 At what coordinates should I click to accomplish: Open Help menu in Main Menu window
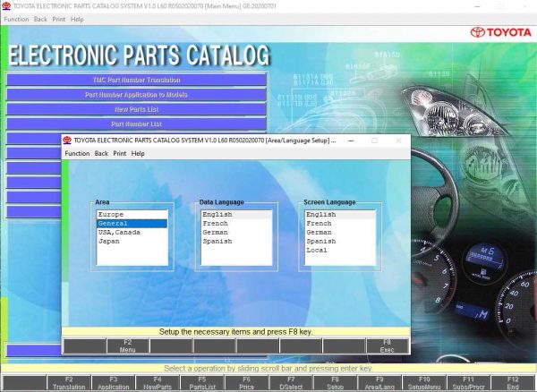(x=77, y=20)
